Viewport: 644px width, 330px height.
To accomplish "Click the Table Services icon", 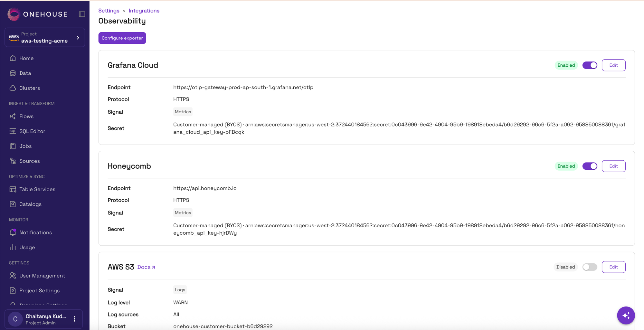I will [13, 189].
